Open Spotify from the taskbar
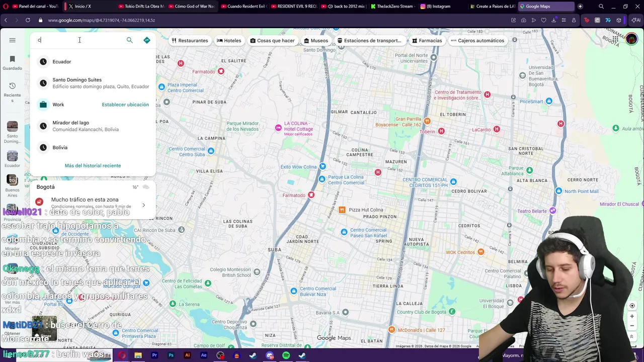 point(286,355)
